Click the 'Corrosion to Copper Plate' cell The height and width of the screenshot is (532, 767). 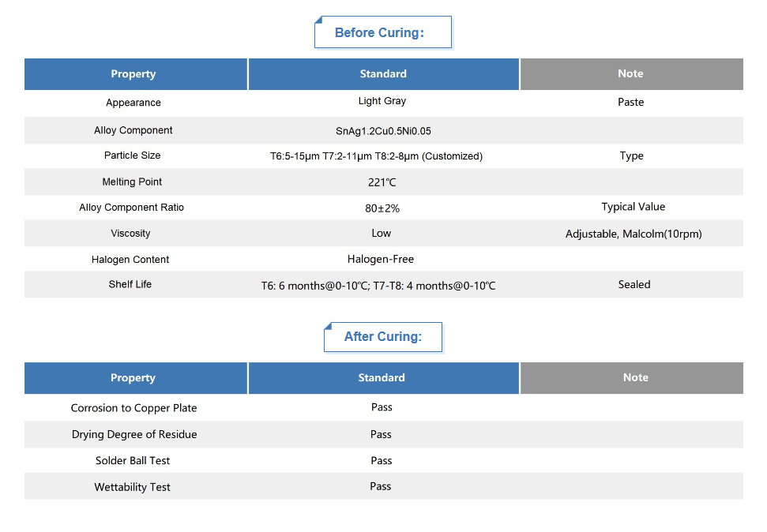coord(133,408)
